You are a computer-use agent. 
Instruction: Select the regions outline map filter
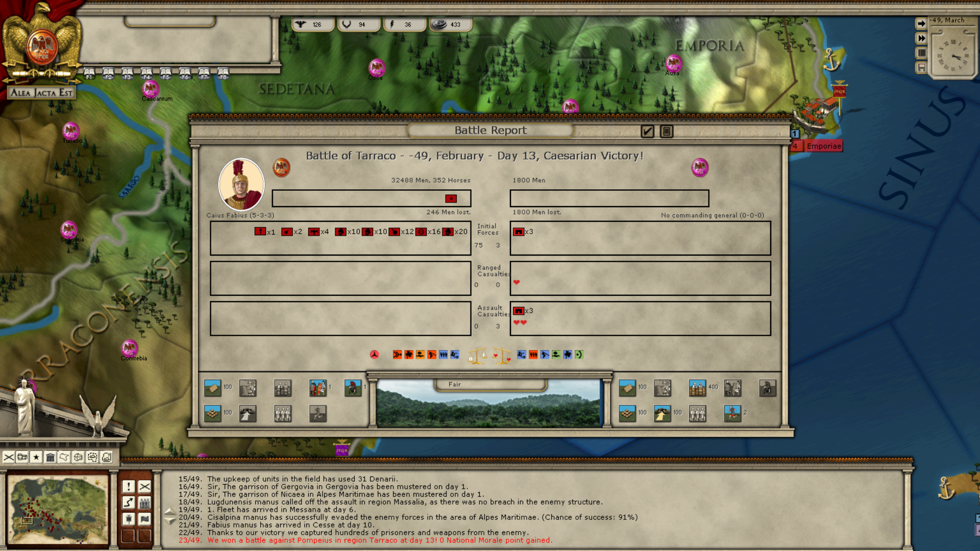pos(64,457)
